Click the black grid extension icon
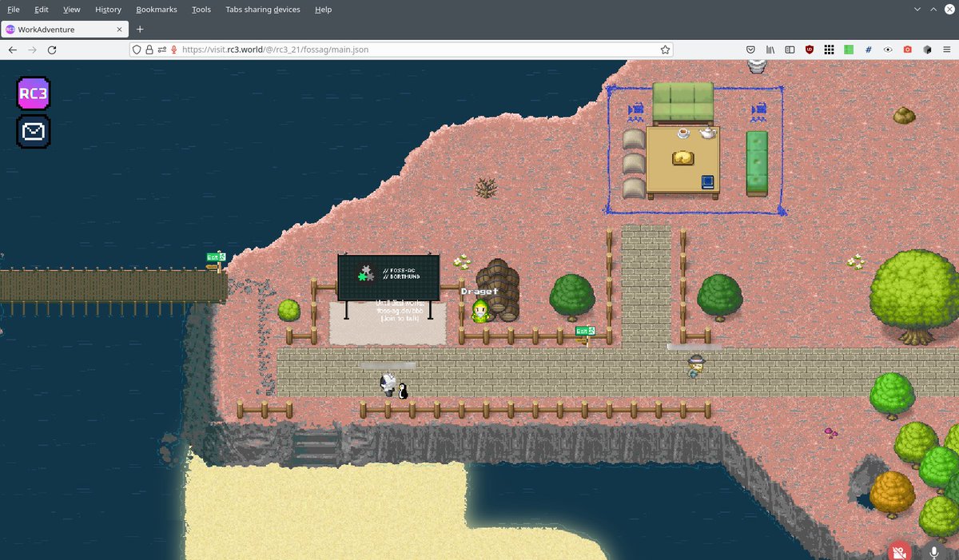Screen dimensions: 959x560 coord(830,50)
